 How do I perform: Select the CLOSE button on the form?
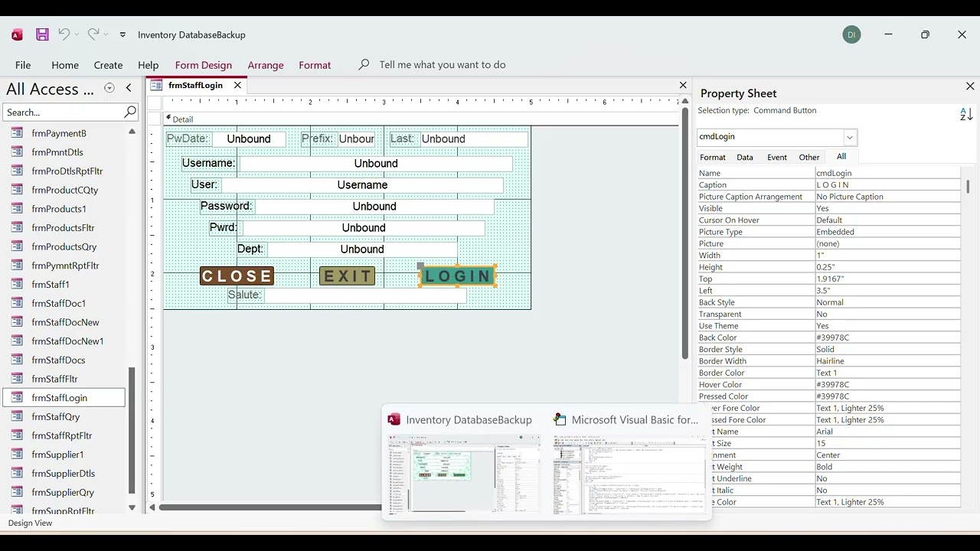pyautogui.click(x=237, y=276)
